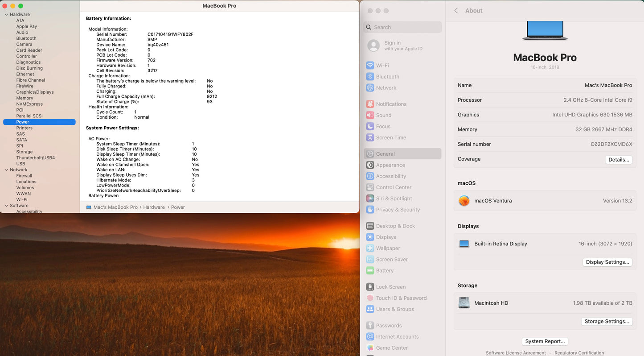
Task: Click the Software License Agreement link
Action: [516, 353]
